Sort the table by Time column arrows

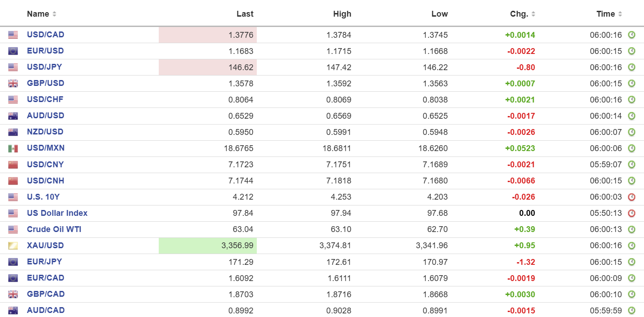coord(620,14)
